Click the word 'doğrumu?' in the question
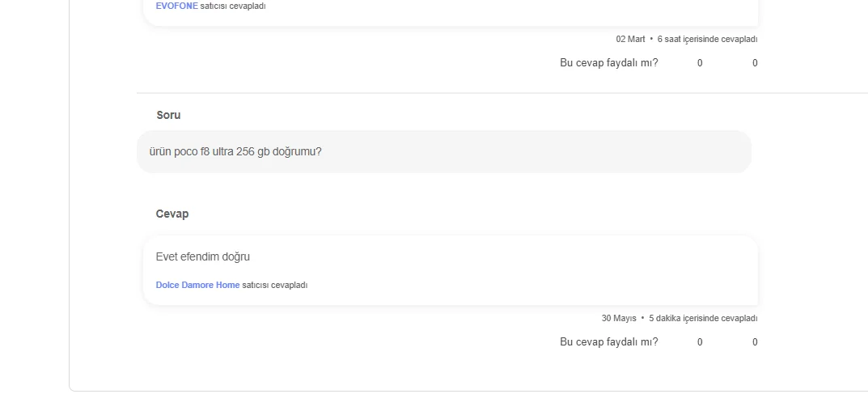Viewport: 868px width, 411px height. (297, 151)
